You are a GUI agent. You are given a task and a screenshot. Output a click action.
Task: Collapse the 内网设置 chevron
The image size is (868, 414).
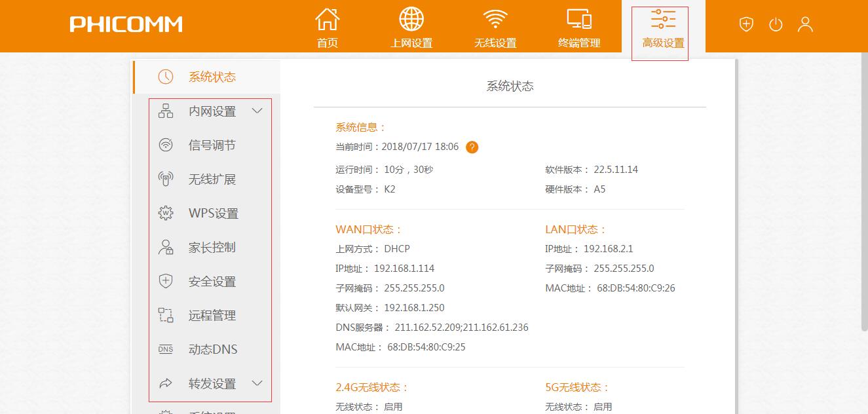point(257,111)
